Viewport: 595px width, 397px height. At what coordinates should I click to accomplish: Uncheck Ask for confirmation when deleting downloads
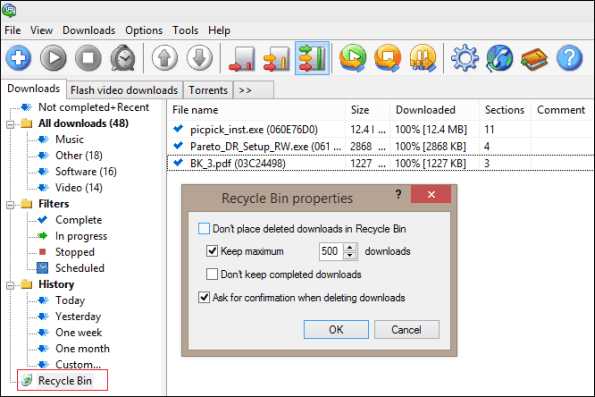point(204,297)
